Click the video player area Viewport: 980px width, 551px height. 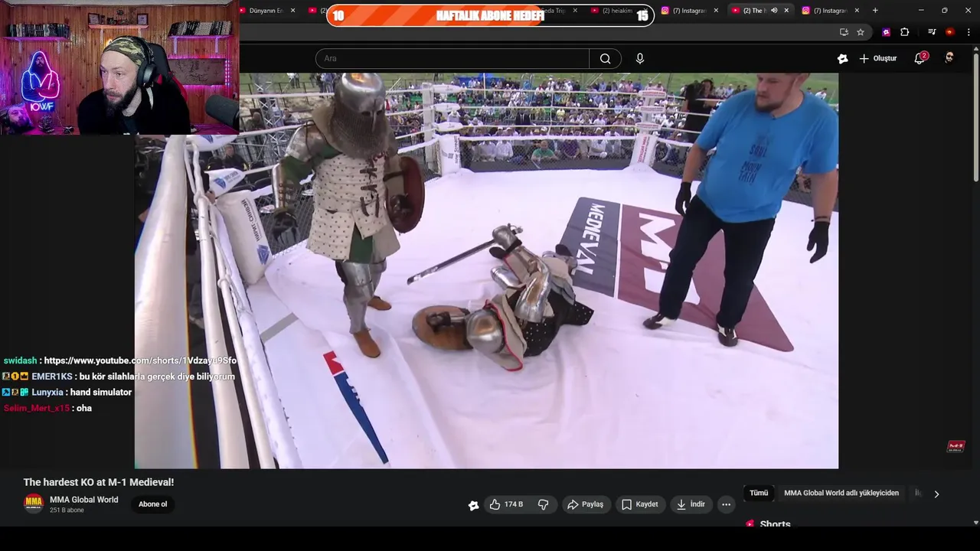click(x=486, y=271)
